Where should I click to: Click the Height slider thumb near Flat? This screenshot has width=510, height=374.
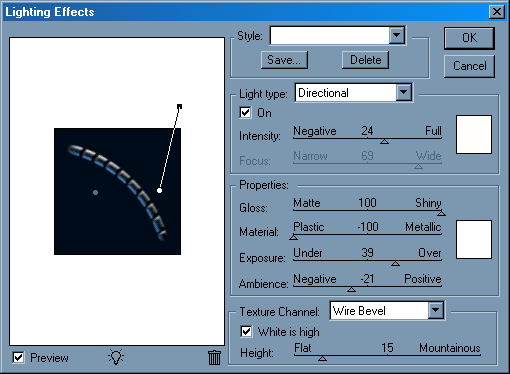[322, 358]
